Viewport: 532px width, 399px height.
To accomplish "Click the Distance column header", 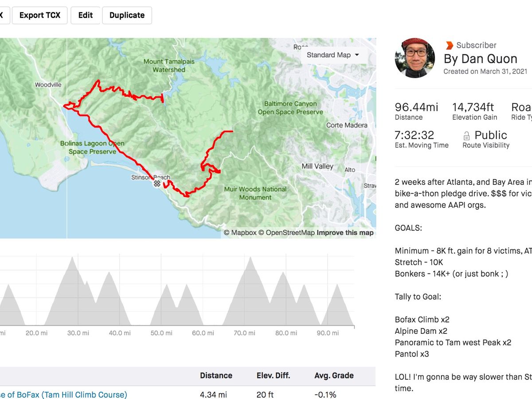I will pos(216,376).
